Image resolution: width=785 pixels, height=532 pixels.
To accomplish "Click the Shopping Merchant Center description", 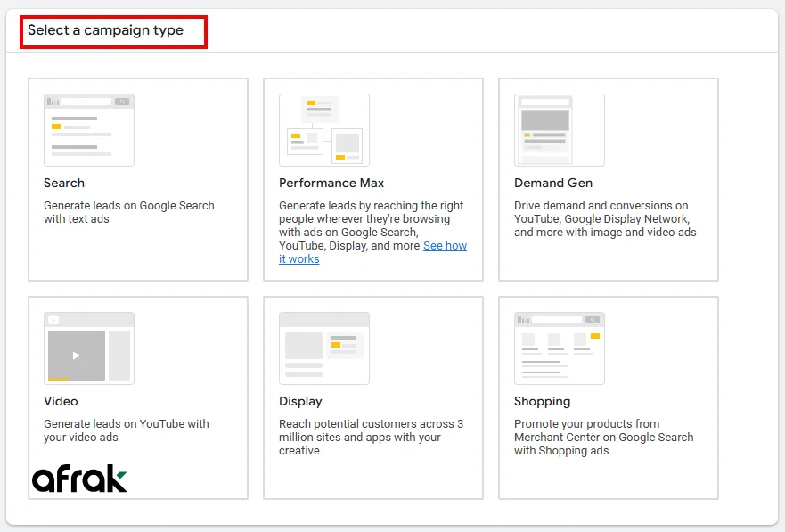I will tap(603, 437).
